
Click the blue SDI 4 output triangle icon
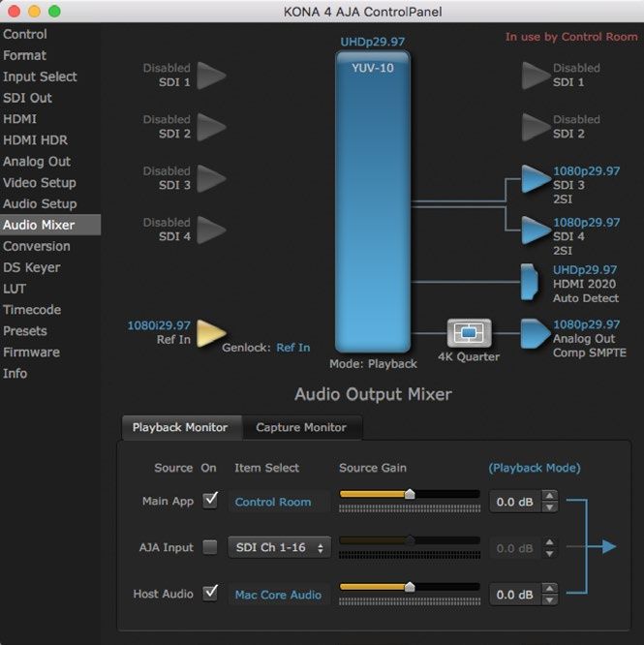point(536,230)
